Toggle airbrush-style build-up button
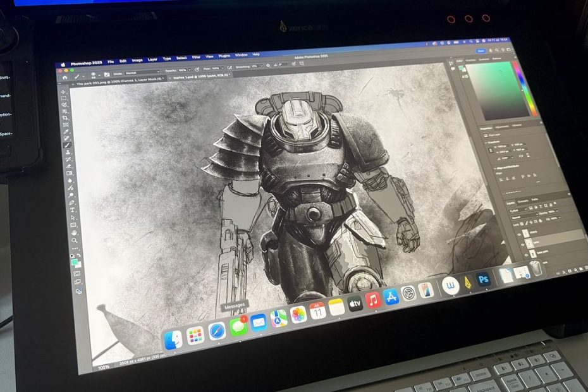 coord(230,68)
